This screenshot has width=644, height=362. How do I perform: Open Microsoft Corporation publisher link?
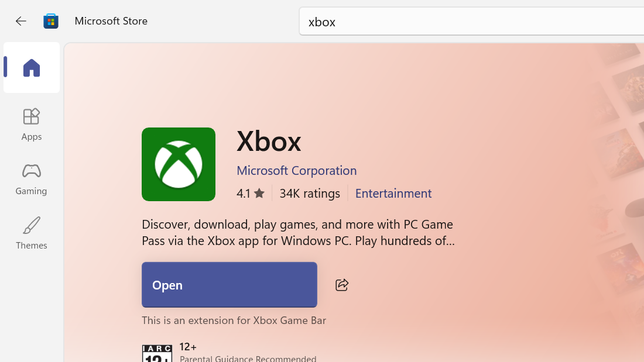click(297, 170)
